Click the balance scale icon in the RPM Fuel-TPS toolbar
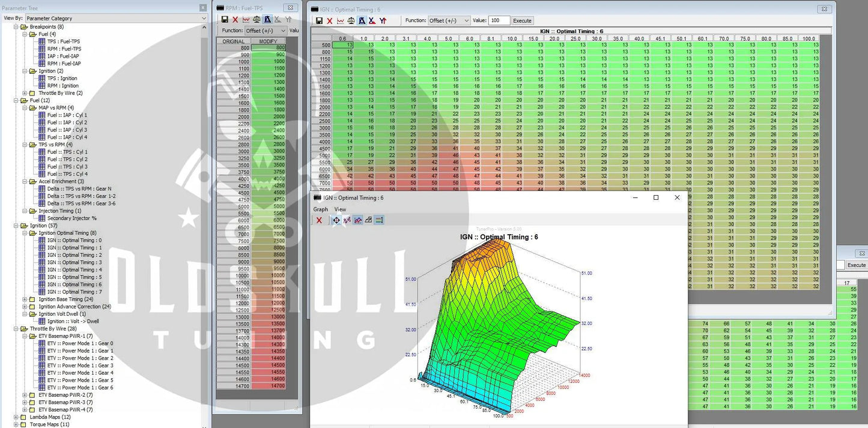Screen dimensions: 868x428 tap(256, 20)
